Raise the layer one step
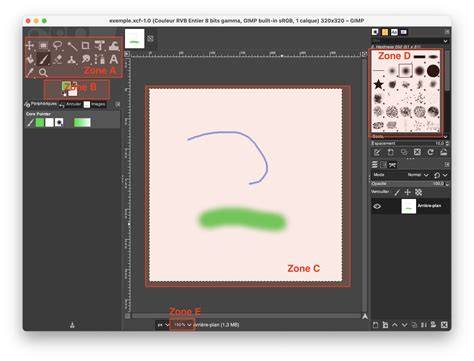The width and height of the screenshot is (474, 361). tap(395, 325)
